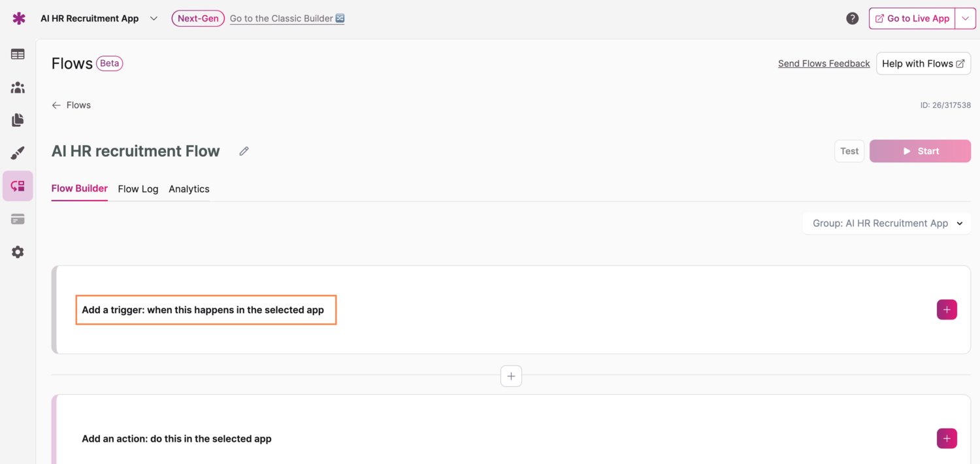Open the Themes paintbrush icon

point(18,153)
